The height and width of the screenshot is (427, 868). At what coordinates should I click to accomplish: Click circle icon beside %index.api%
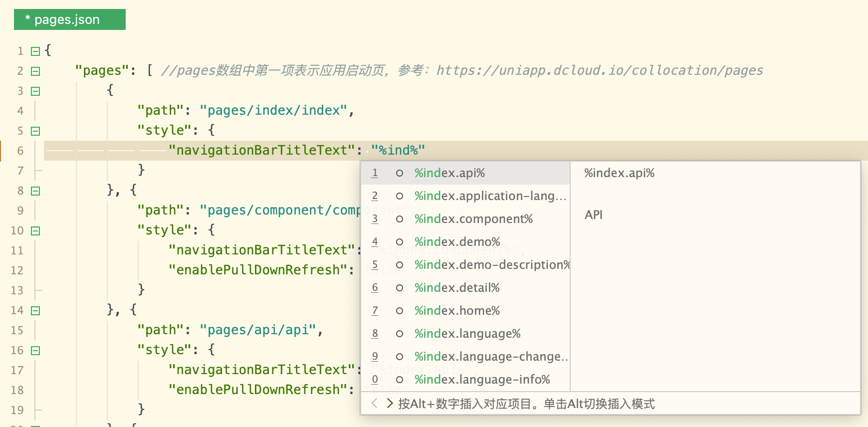(399, 173)
